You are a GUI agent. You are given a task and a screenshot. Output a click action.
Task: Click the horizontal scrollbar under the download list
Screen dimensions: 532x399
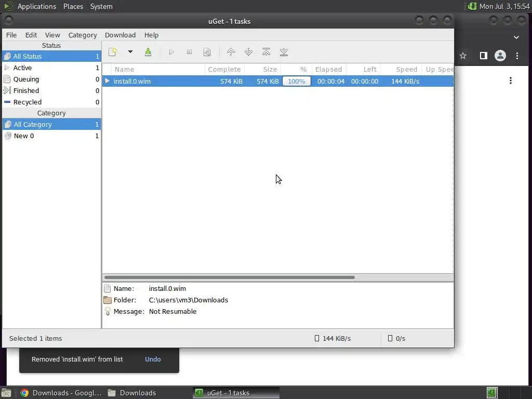point(229,277)
